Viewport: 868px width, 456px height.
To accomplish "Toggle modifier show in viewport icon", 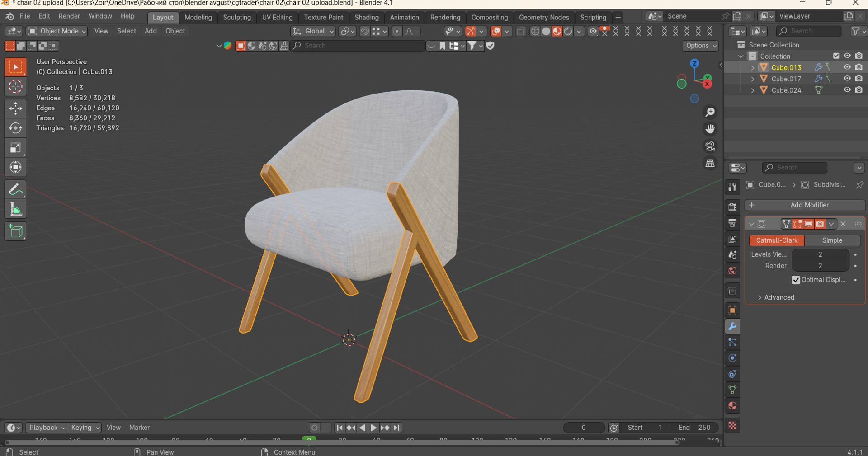I will pos(809,224).
